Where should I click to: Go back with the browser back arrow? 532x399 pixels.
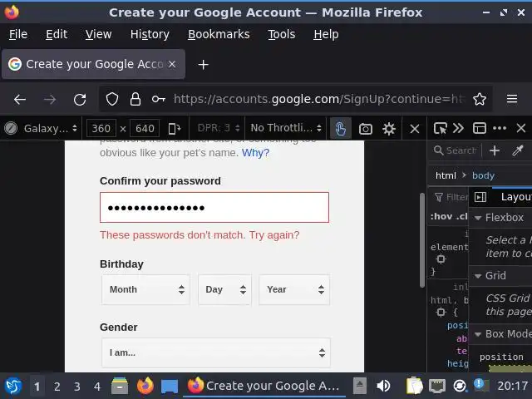[x=20, y=100]
